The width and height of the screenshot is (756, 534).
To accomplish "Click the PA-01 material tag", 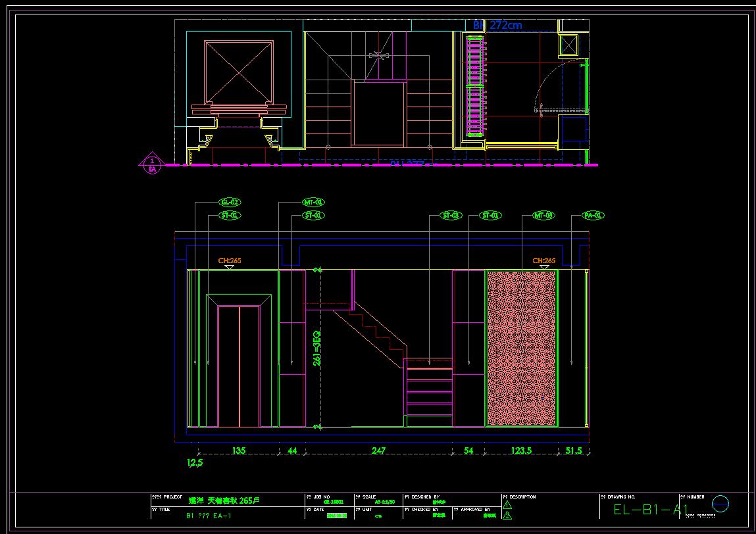I will tap(593, 215).
